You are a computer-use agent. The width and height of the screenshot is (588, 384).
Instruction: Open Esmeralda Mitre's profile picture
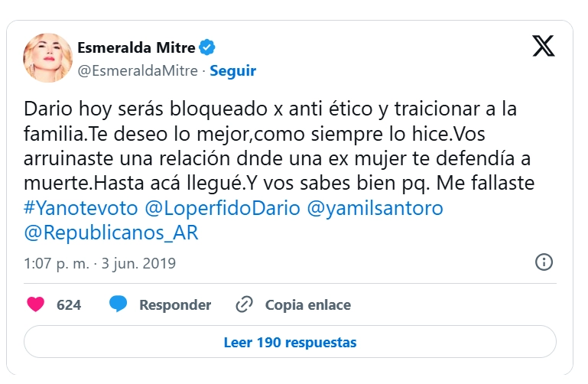click(47, 59)
